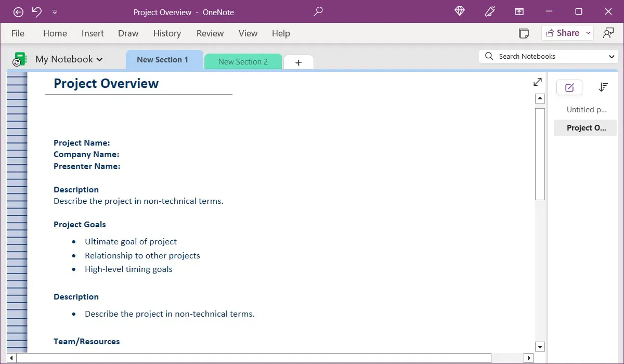
Task: Click the full-screen expand arrow on the page
Action: (x=537, y=82)
